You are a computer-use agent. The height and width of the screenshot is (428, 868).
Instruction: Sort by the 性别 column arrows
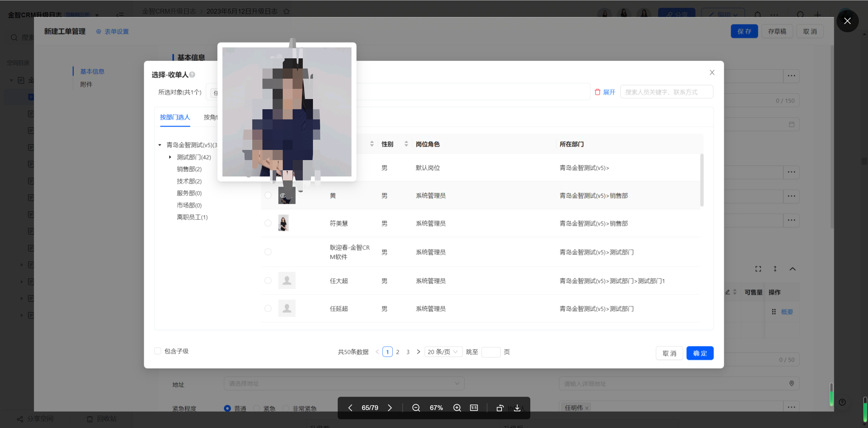[406, 144]
